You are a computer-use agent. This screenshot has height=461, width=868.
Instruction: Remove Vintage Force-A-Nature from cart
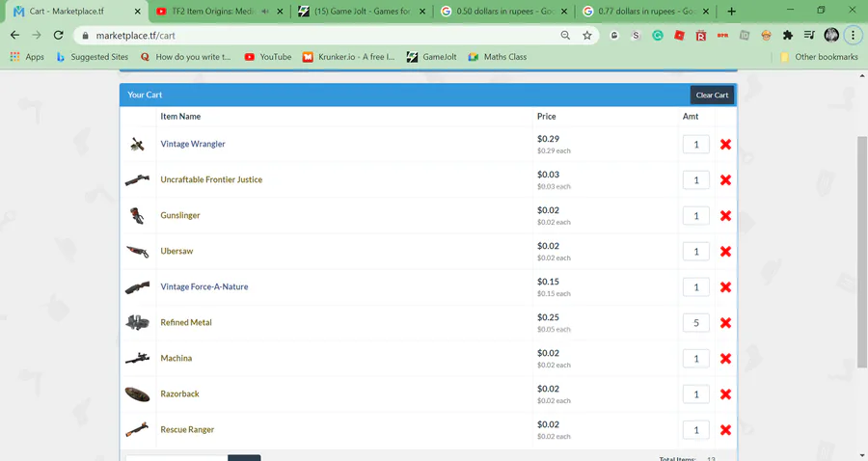[x=725, y=287]
